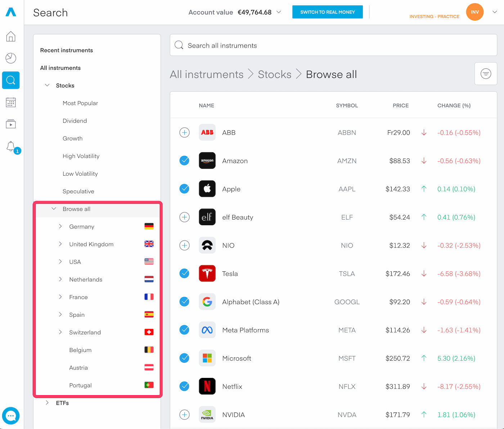Click the NVIDIA logo

pyautogui.click(x=207, y=415)
